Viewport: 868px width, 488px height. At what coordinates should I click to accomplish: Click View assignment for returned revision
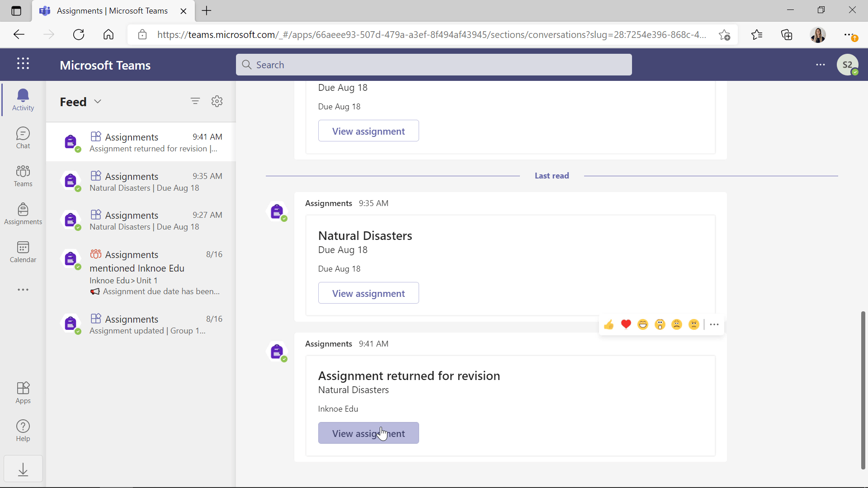pos(368,432)
